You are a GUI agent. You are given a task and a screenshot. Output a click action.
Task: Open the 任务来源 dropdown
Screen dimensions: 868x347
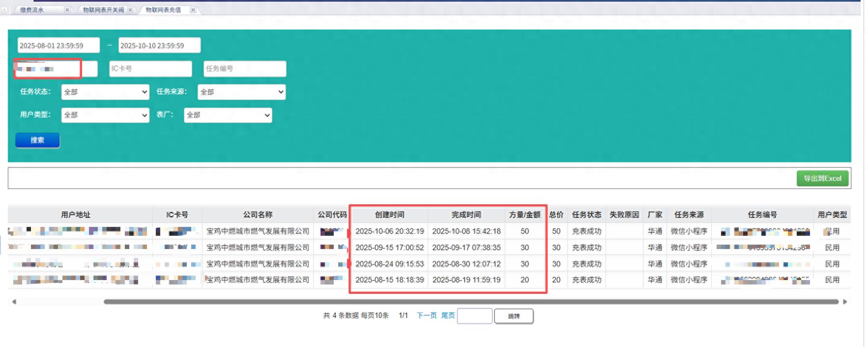(241, 92)
